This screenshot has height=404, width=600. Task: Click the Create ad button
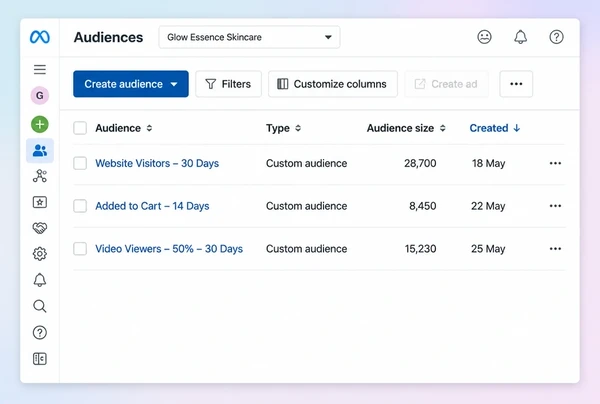447,84
